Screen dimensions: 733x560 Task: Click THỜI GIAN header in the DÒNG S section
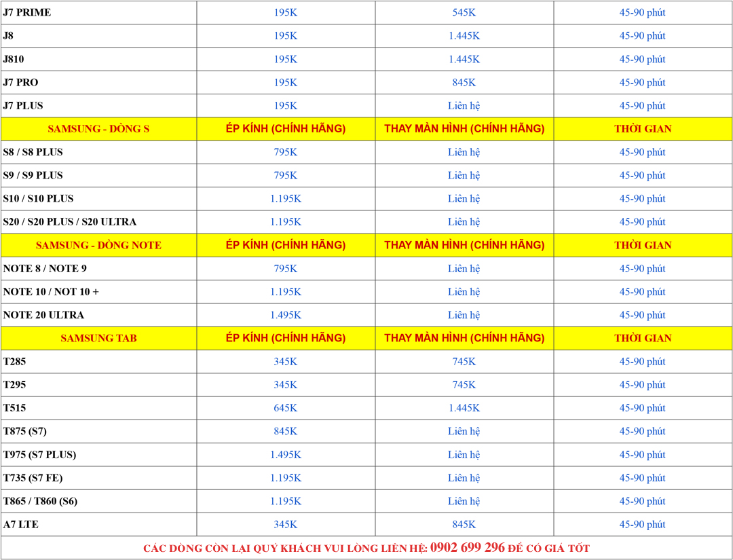click(x=643, y=129)
